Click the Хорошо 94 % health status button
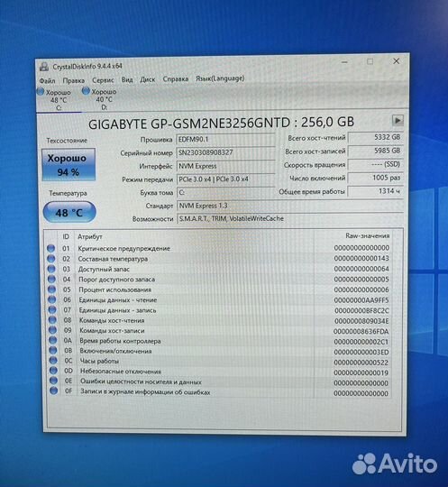The image size is (448, 487). pyautogui.click(x=69, y=165)
